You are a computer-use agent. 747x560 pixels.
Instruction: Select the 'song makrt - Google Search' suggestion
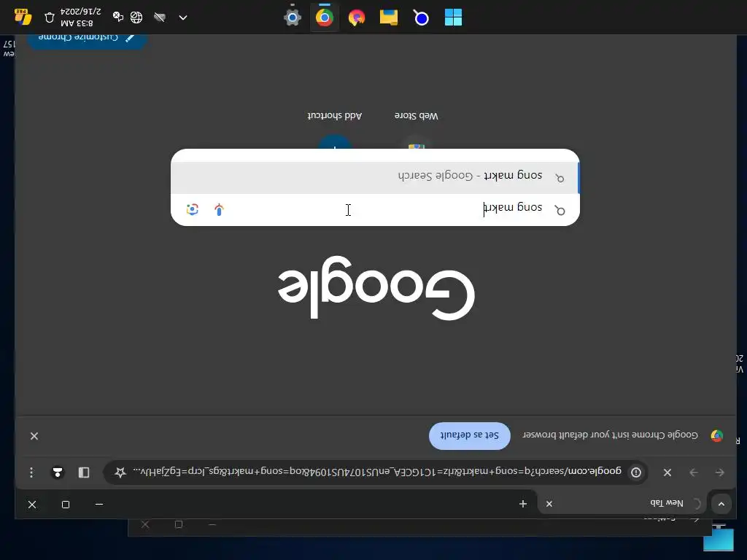pyautogui.click(x=375, y=177)
